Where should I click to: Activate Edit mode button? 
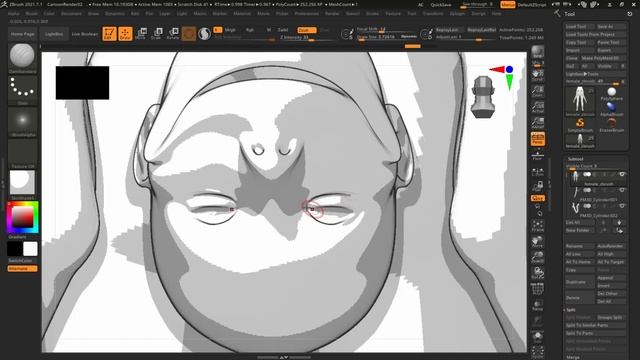click(109, 33)
